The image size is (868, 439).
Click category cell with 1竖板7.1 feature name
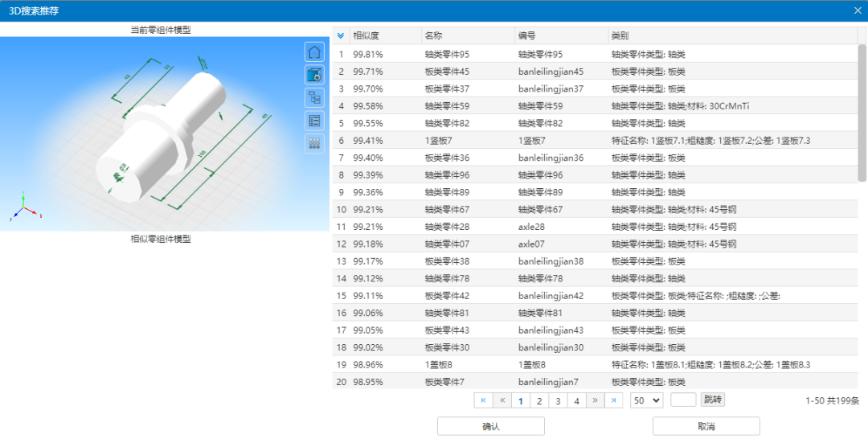click(732, 141)
